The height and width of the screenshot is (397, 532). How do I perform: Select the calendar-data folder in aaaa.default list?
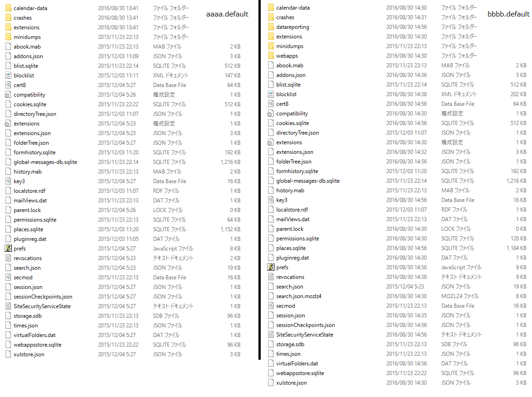point(30,8)
